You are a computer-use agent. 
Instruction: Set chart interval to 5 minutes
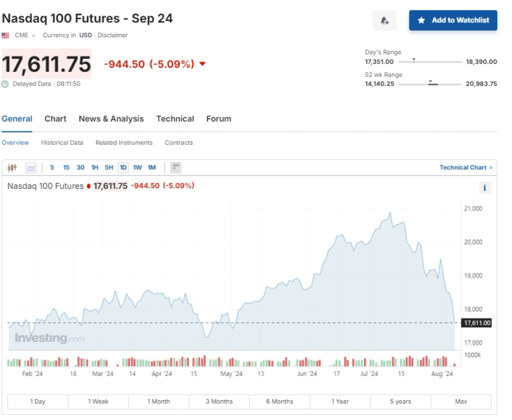[x=52, y=168]
